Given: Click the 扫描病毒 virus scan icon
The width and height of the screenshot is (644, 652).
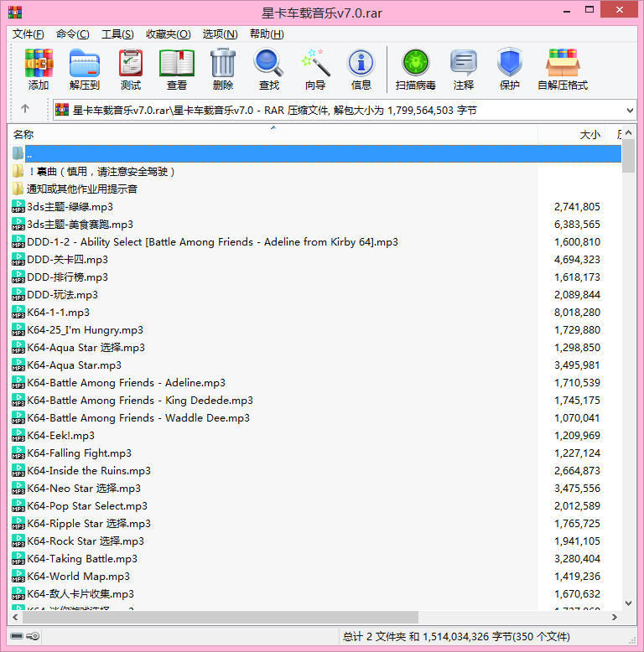Looking at the screenshot, I should pos(415,69).
